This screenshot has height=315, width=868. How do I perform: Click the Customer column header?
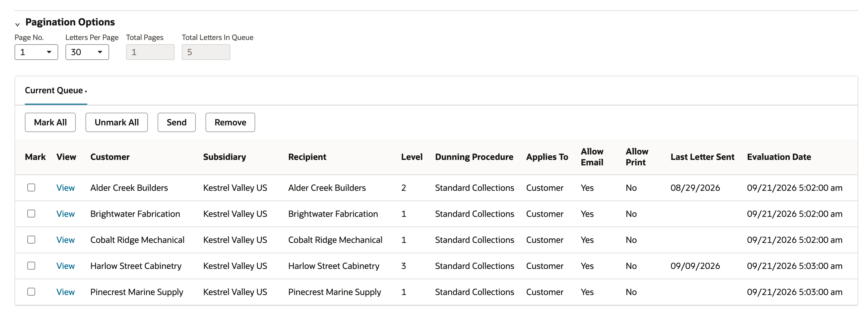pyautogui.click(x=110, y=157)
